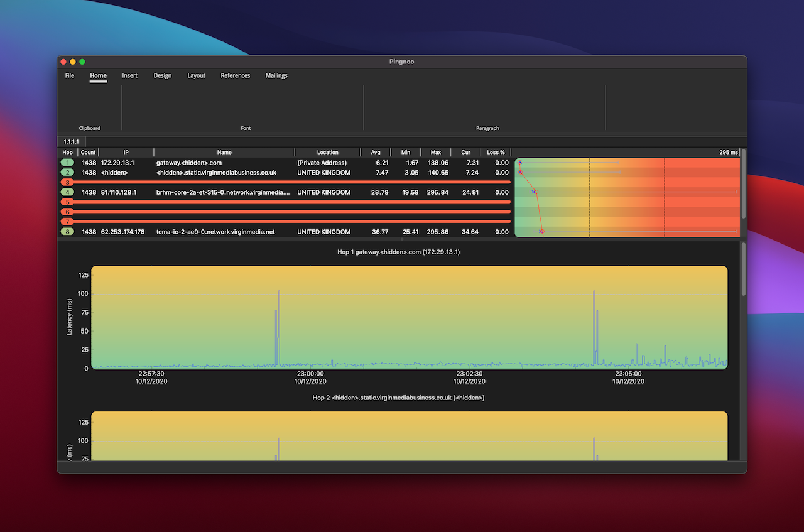Open the Insert ribbon tab
This screenshot has height=532, width=804.
pyautogui.click(x=130, y=75)
